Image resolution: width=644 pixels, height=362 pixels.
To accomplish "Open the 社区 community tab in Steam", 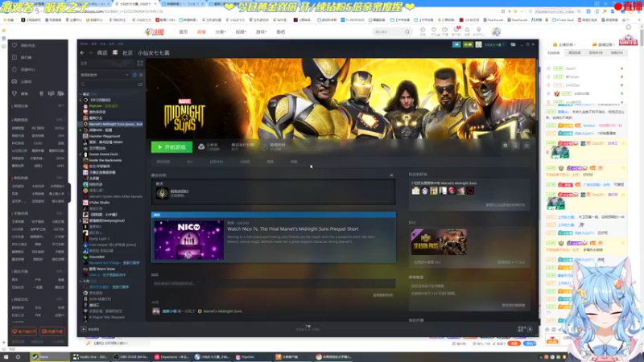I will click(x=128, y=53).
